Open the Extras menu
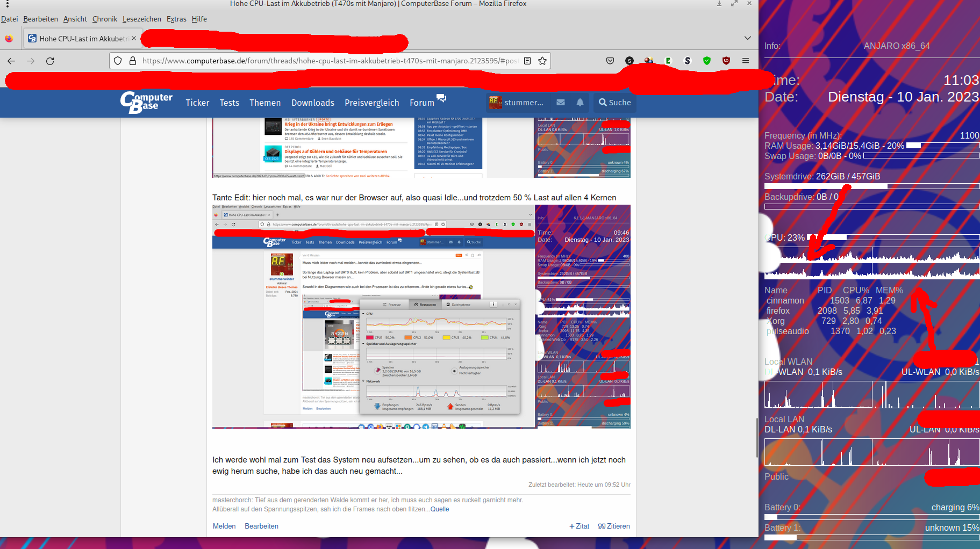The image size is (980, 549). pyautogui.click(x=176, y=19)
